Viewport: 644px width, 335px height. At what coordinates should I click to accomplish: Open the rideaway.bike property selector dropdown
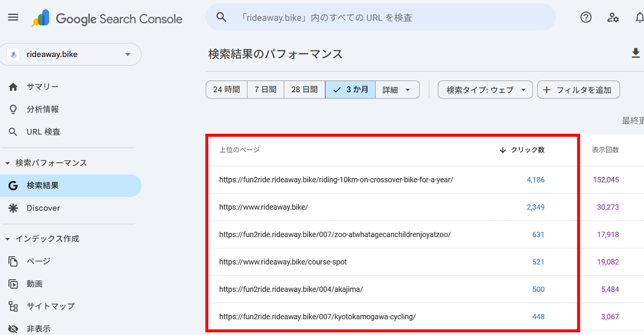tap(71, 54)
